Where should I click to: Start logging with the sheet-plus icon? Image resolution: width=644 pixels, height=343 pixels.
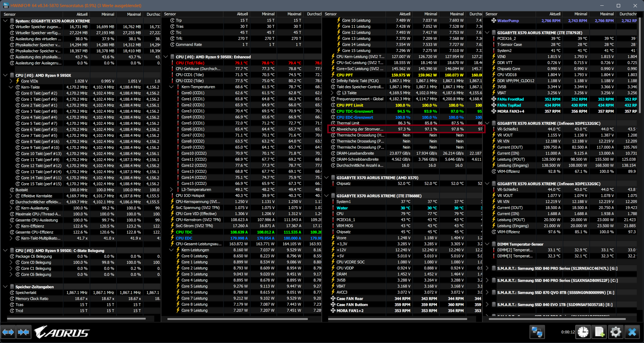599,332
